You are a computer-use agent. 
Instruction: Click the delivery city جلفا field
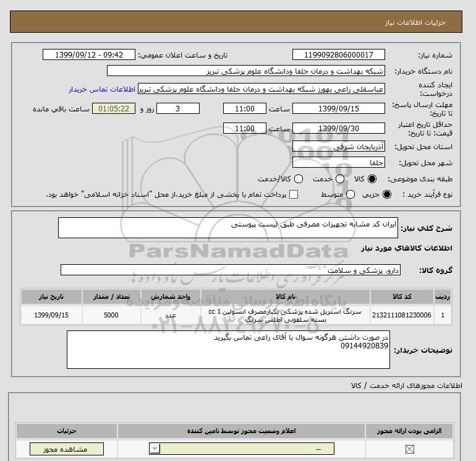[339, 163]
